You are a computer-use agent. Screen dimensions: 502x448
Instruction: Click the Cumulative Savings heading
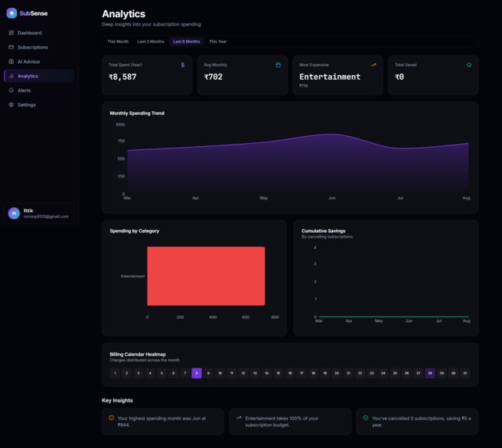324,231
